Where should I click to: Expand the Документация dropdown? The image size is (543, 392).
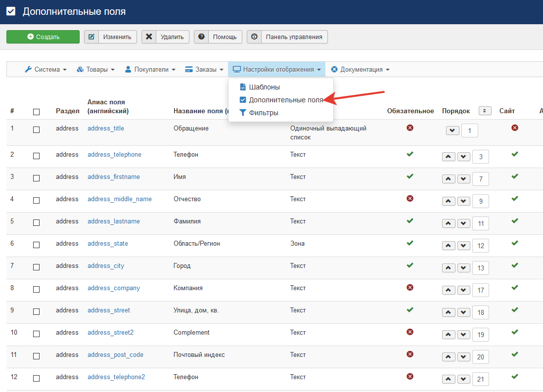coord(361,70)
